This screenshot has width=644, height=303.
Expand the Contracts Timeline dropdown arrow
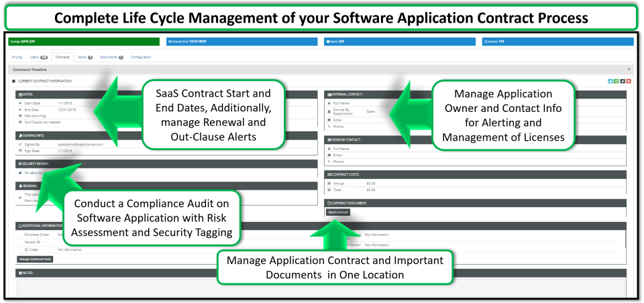(x=629, y=70)
